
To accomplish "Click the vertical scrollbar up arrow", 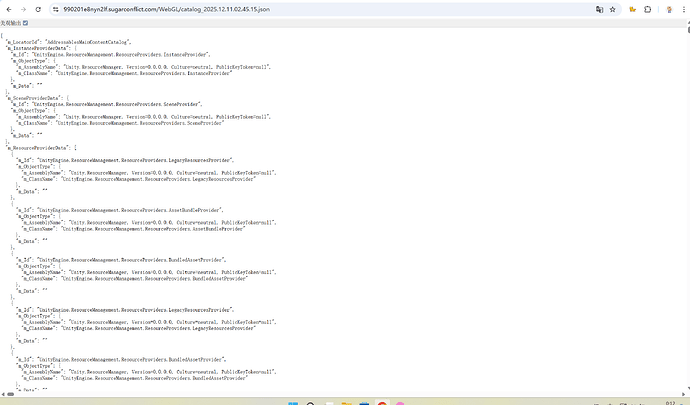I will click(x=686, y=20).
